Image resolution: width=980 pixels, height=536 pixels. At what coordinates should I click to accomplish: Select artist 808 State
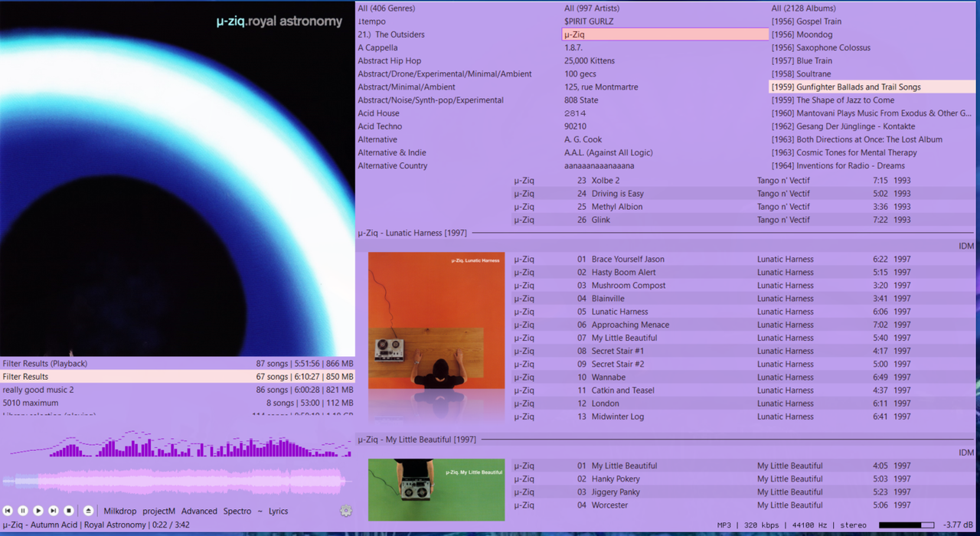point(665,100)
